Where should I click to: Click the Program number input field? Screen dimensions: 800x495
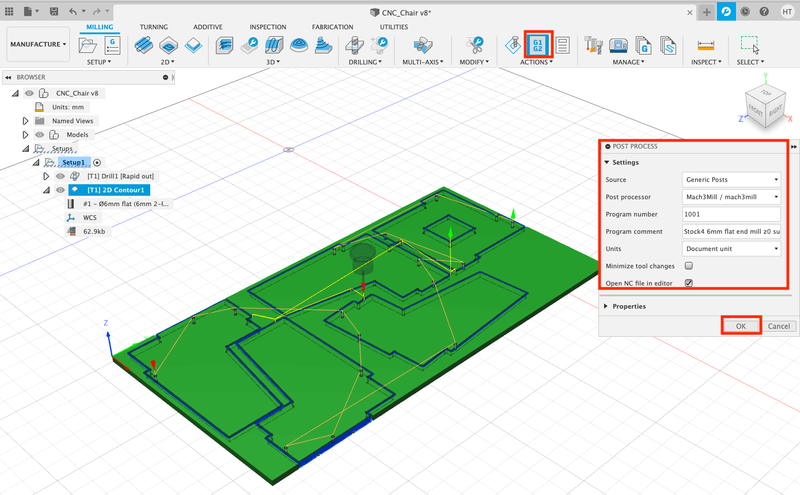tap(731, 214)
